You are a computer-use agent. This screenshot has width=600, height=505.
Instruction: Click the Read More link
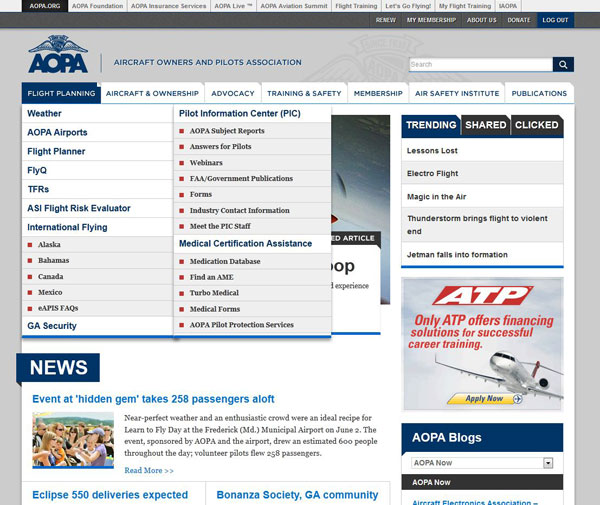[x=149, y=470]
